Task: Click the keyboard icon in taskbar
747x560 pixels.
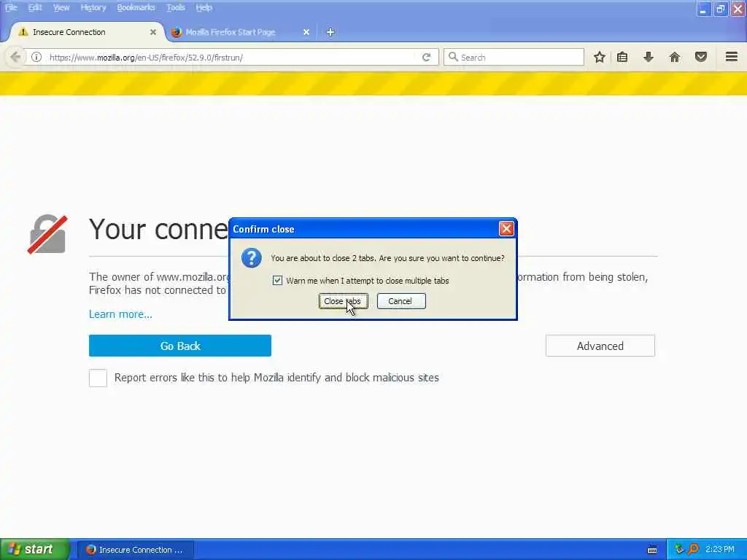Action: click(x=652, y=550)
